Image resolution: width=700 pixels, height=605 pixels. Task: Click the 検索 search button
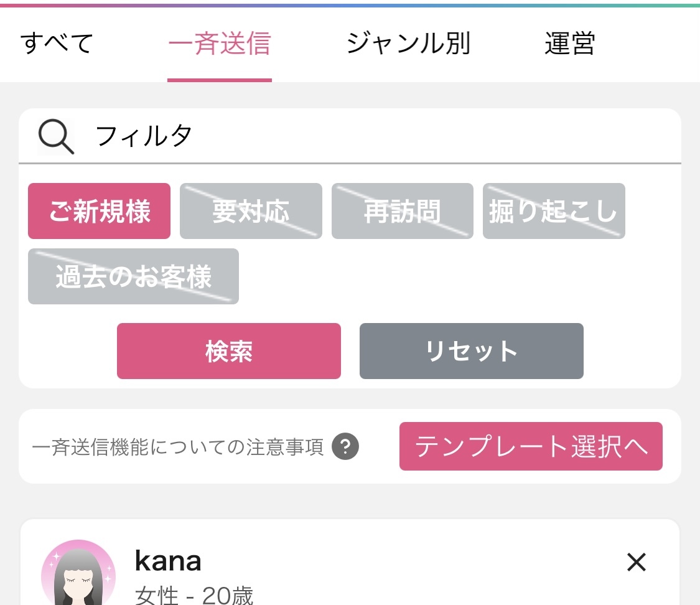coord(229,351)
